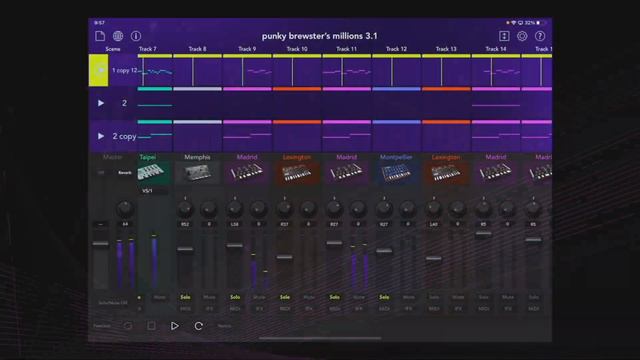This screenshot has height=360, width=640.
Task: Click the project title punky brewster's millions 3.1
Action: (320, 36)
